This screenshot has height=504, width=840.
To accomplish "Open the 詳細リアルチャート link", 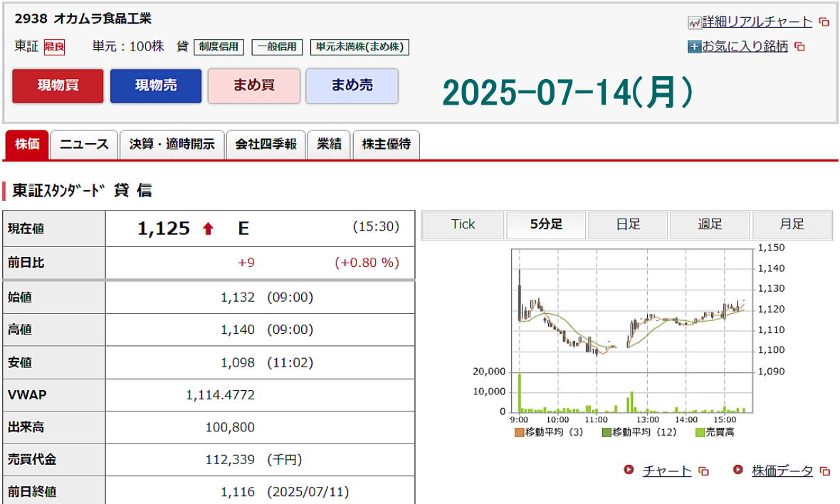I will 757,22.
